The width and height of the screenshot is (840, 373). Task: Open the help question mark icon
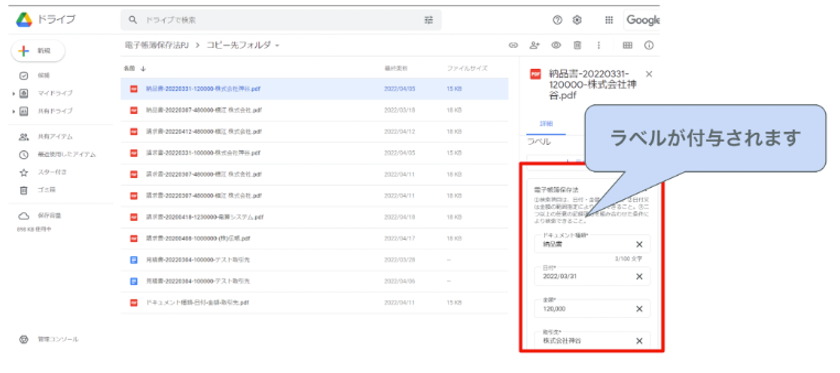pyautogui.click(x=557, y=20)
